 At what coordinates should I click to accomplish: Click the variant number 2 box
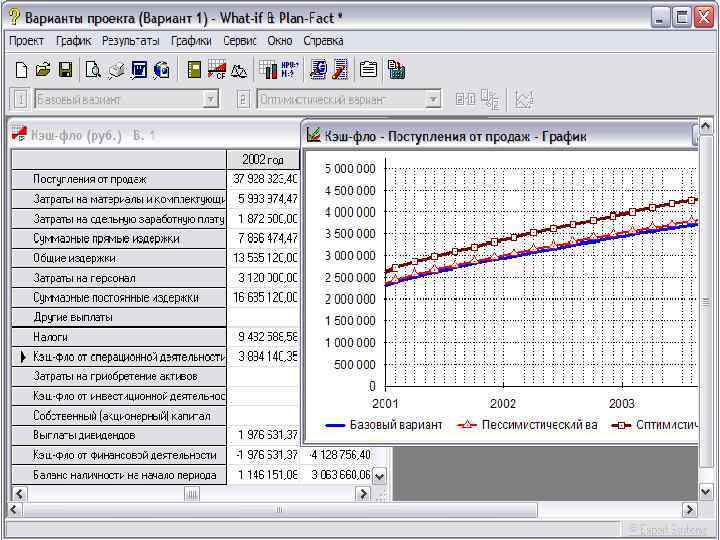click(243, 99)
